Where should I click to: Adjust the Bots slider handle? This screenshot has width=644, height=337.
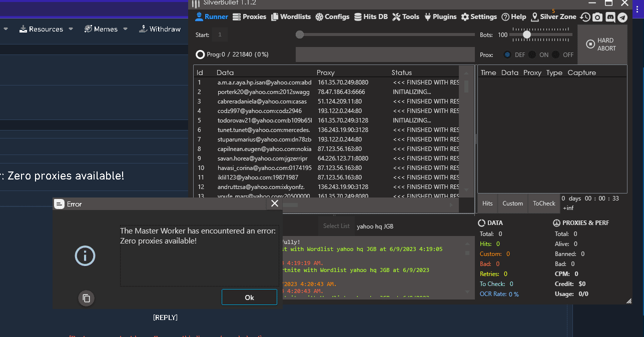click(527, 34)
